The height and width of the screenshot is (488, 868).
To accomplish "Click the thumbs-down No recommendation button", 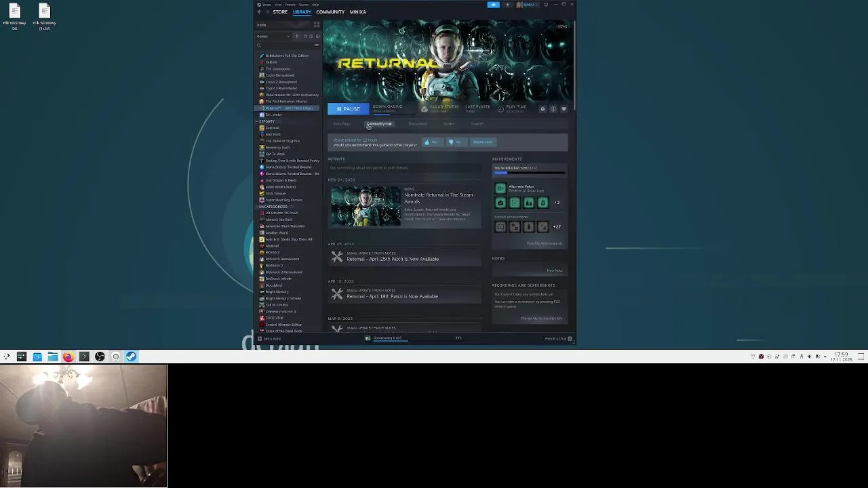I will pos(456,142).
